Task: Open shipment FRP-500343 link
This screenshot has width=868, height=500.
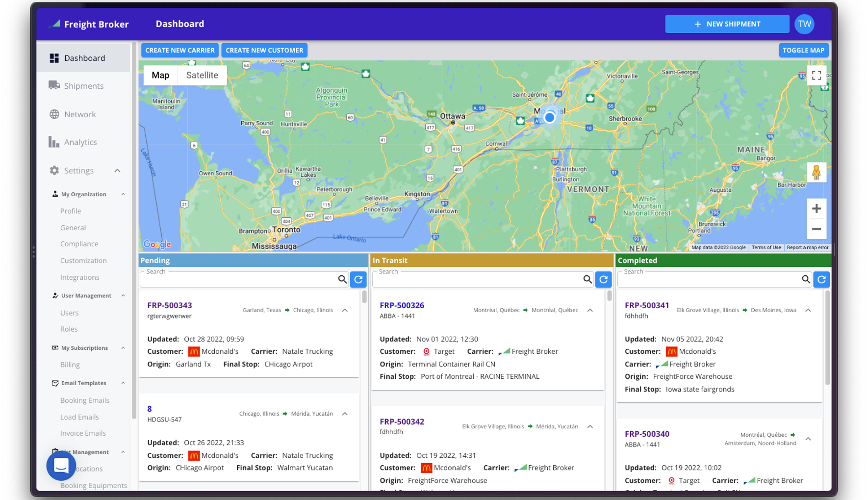Action: click(x=170, y=305)
